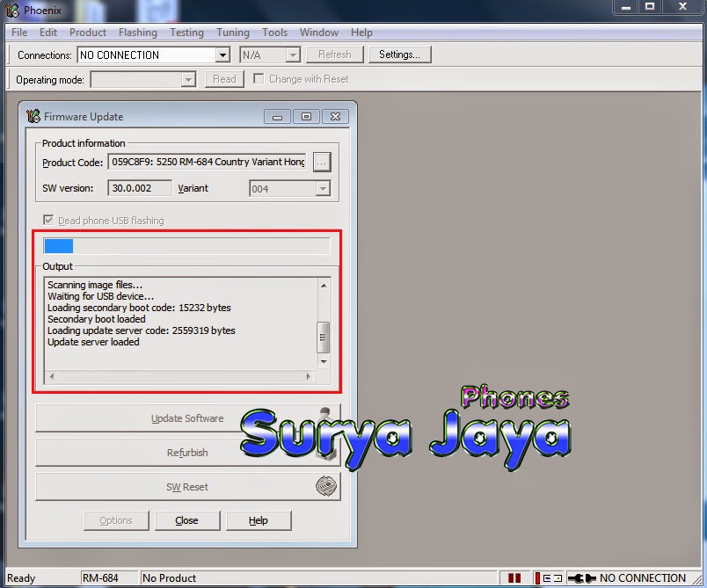Click the red pause indicator in status bar
This screenshot has width=707, height=588.
pos(514,577)
